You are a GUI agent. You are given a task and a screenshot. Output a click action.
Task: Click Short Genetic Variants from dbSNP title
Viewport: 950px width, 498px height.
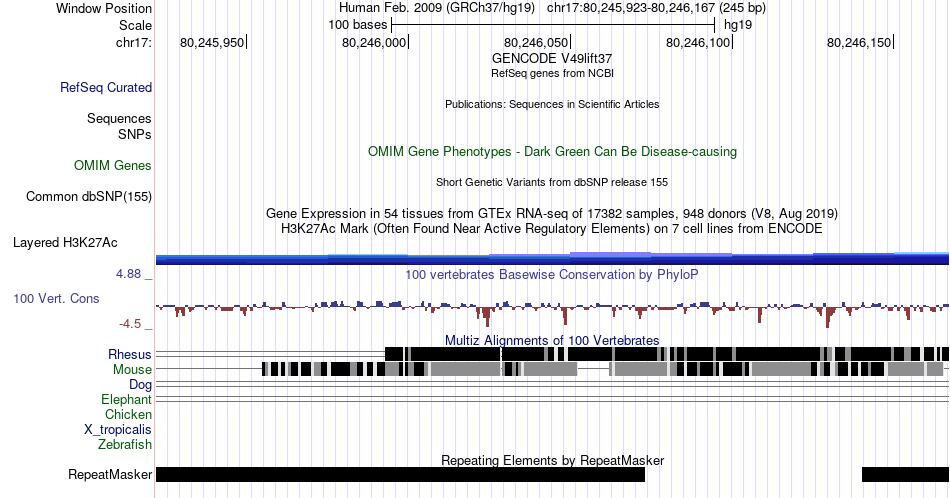[x=552, y=182]
